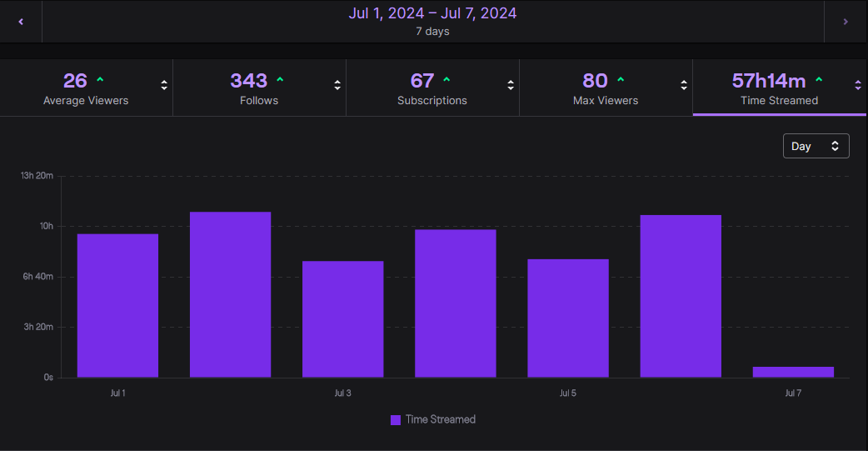Click the short Jul 7 bar in chart
Screen dimensions: 868x451
[793, 373]
